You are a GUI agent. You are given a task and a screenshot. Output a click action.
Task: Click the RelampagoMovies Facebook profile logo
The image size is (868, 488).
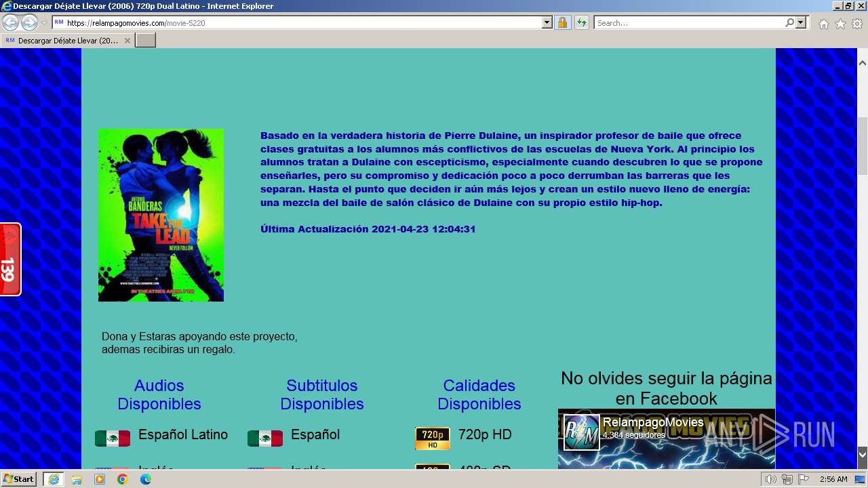582,432
